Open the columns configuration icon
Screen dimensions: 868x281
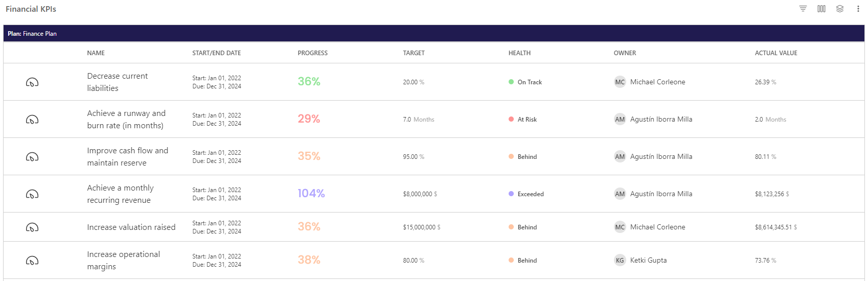click(821, 9)
